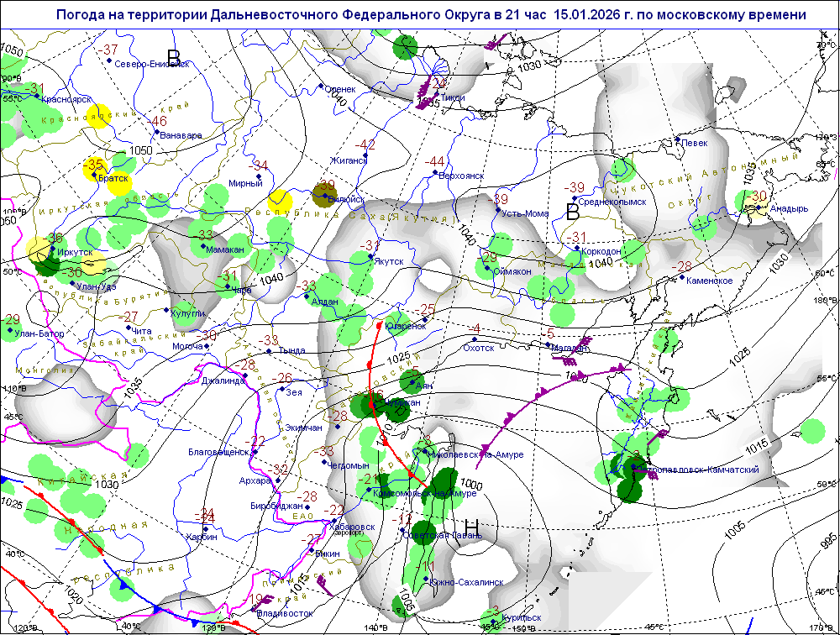This screenshot has height=635, width=840.
Task: Click the olive circle at Вилюйск
Action: coord(325,195)
